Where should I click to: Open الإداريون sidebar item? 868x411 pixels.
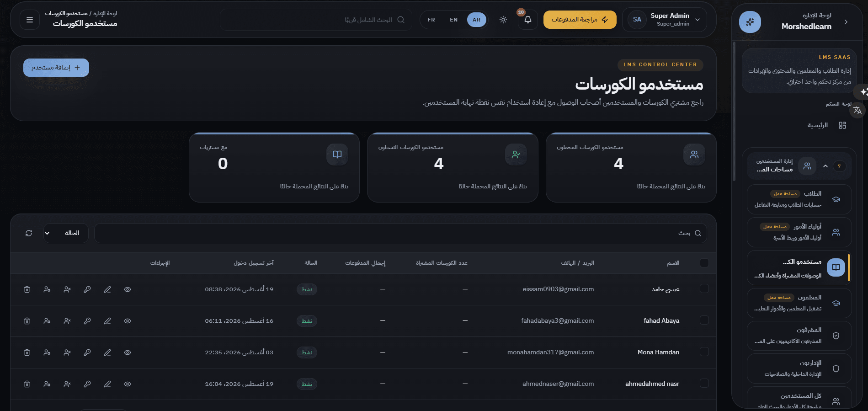(x=799, y=368)
